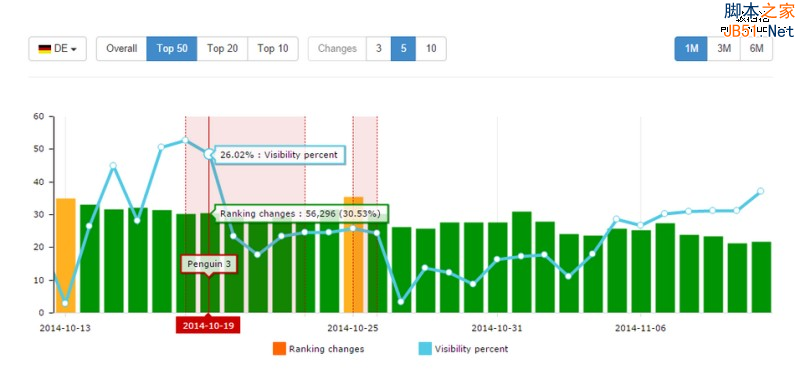800x379 pixels.
Task: Set changes threshold to 5
Action: click(x=404, y=49)
